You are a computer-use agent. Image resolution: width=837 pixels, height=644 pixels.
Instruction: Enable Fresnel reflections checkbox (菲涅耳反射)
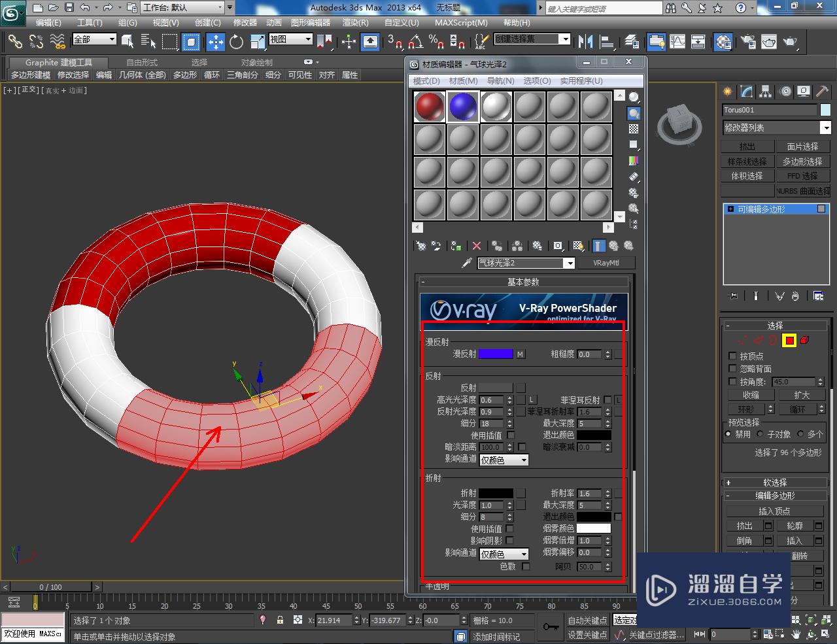tap(608, 399)
